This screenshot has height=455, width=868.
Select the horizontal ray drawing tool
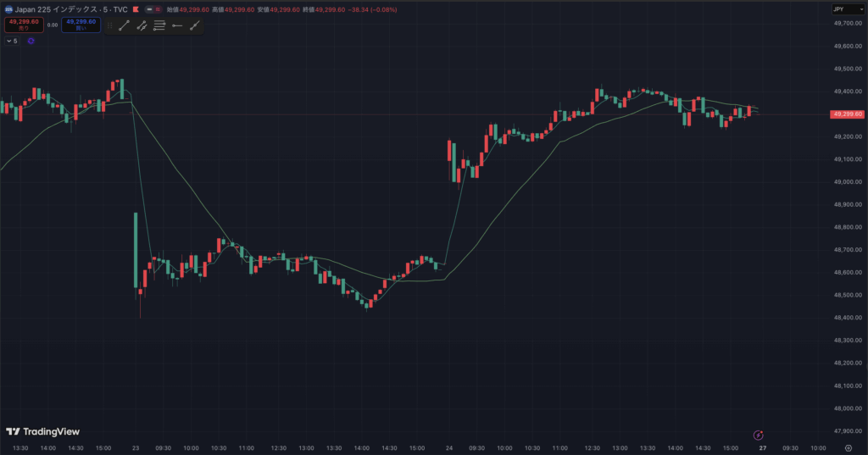(177, 25)
